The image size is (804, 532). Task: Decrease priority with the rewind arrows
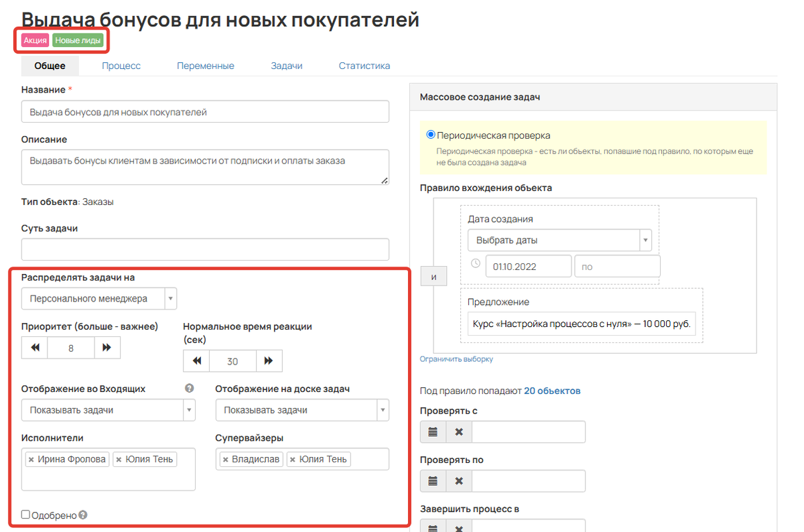coord(35,348)
